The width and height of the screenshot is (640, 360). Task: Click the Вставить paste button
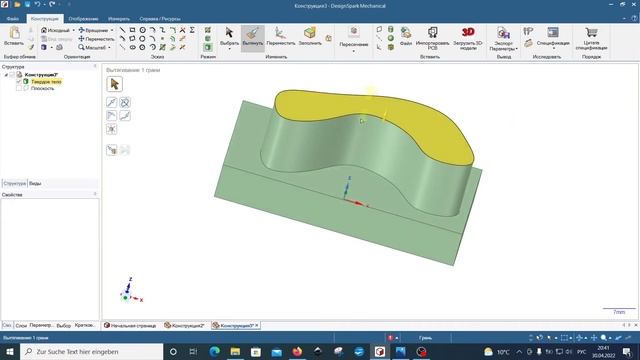(x=14, y=36)
